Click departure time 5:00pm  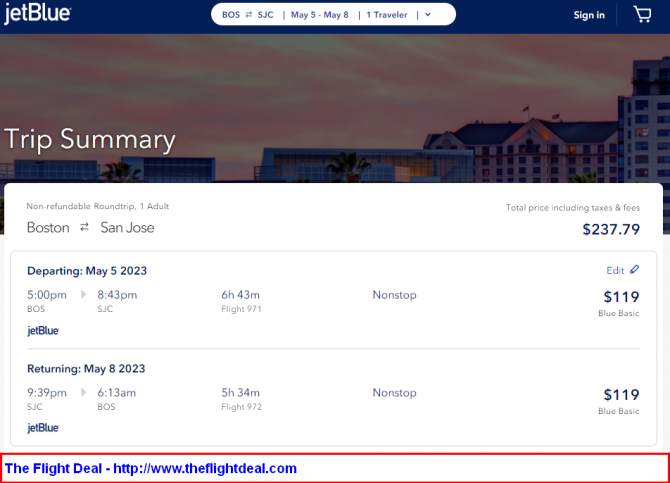[47, 295]
